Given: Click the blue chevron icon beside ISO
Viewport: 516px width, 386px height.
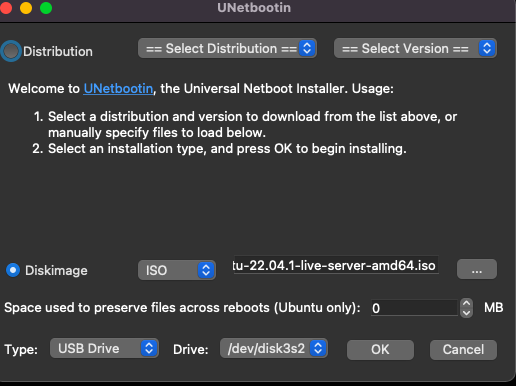Looking at the screenshot, I should pos(206,270).
